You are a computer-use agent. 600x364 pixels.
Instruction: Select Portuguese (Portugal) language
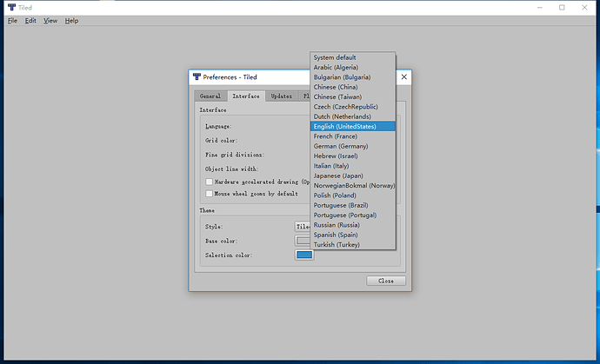pos(352,215)
